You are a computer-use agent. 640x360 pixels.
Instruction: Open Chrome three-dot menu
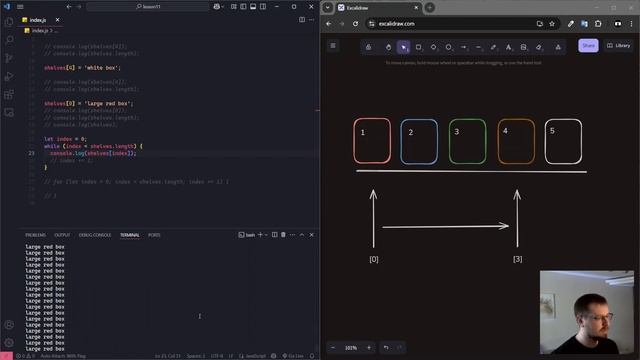[631, 24]
